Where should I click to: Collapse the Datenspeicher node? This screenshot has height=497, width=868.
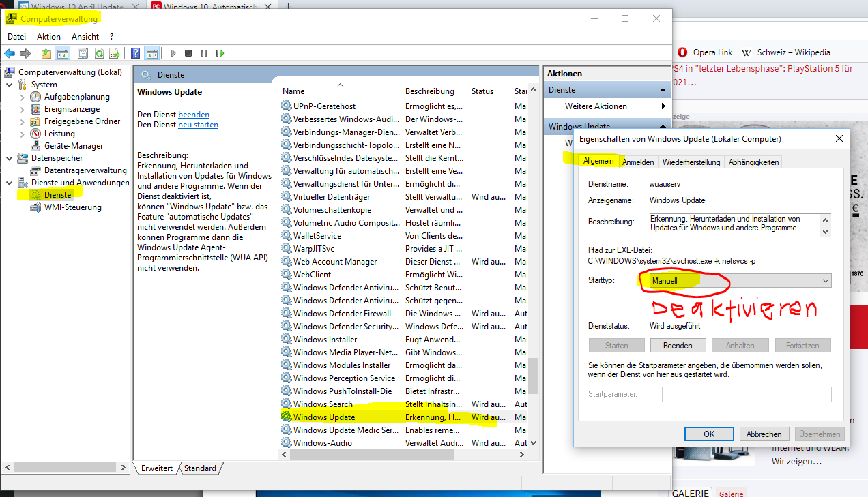pyautogui.click(x=9, y=158)
